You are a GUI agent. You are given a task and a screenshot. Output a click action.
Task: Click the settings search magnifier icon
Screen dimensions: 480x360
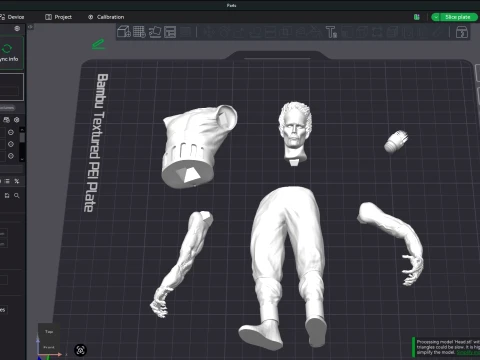17,196
